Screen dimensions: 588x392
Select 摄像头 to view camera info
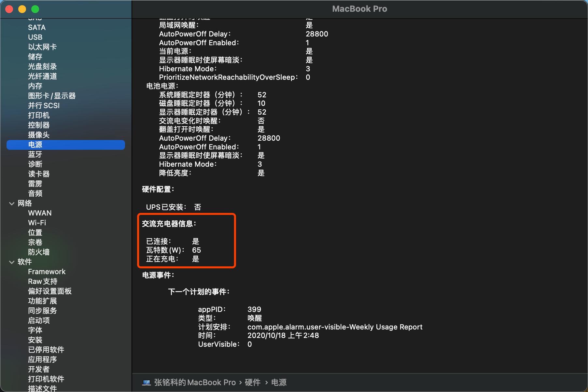[39, 135]
